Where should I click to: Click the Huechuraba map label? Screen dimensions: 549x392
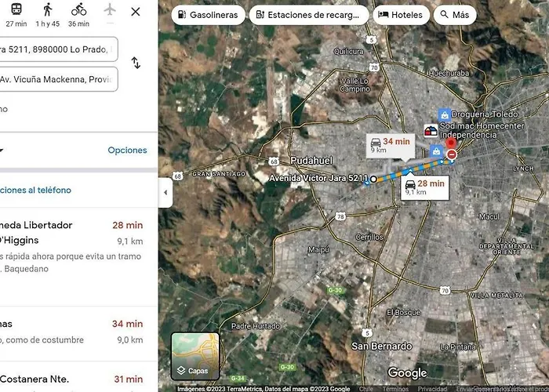point(449,73)
